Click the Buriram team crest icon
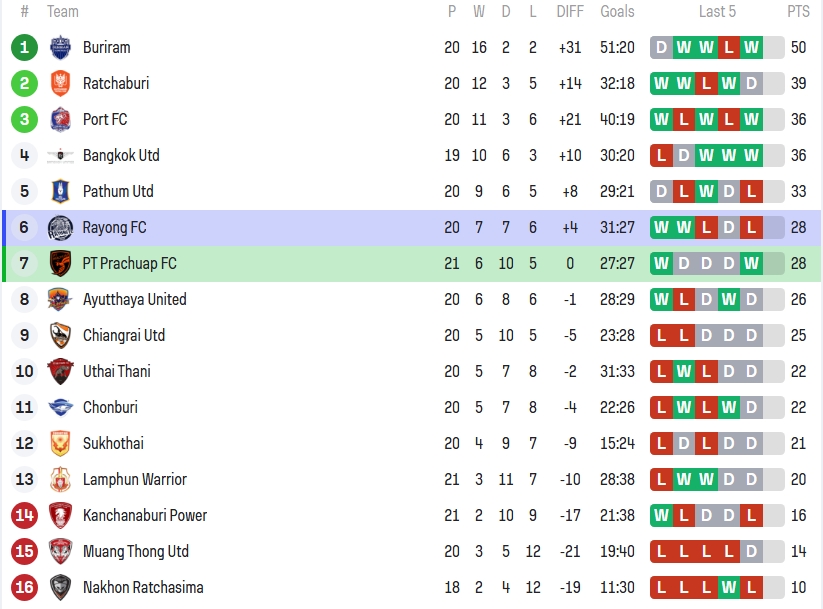This screenshot has height=609, width=823. coord(61,47)
